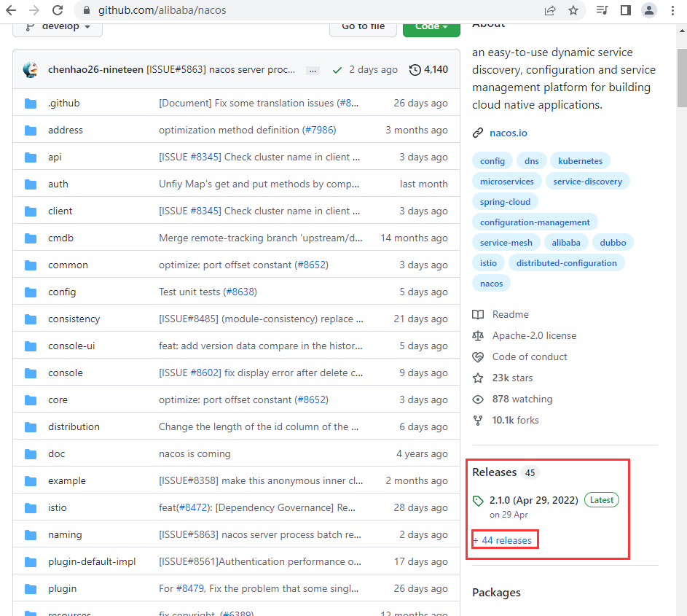This screenshot has width=687, height=616.
Task: Click the fork icon beside 10.1k forks
Action: (x=478, y=421)
